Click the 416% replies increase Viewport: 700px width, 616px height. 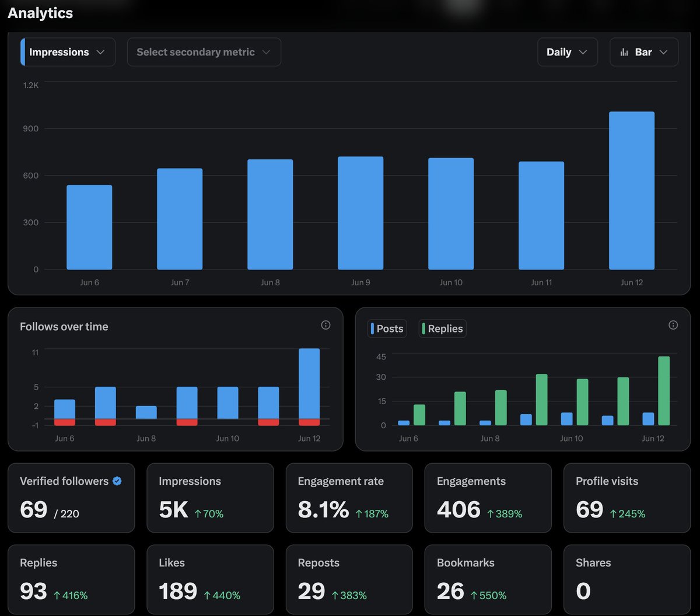tap(71, 596)
